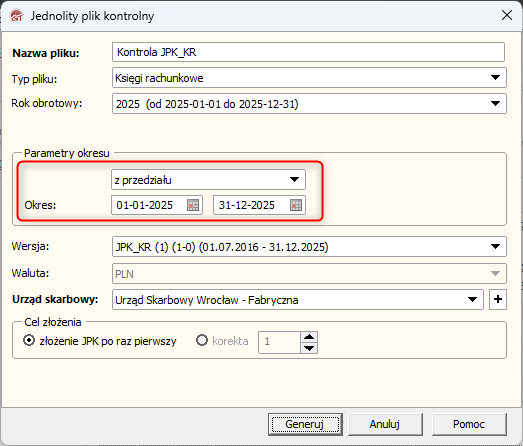The image size is (523, 446).
Task: Open the Wersja JPK_KR dropdown
Action: pyautogui.click(x=495, y=247)
